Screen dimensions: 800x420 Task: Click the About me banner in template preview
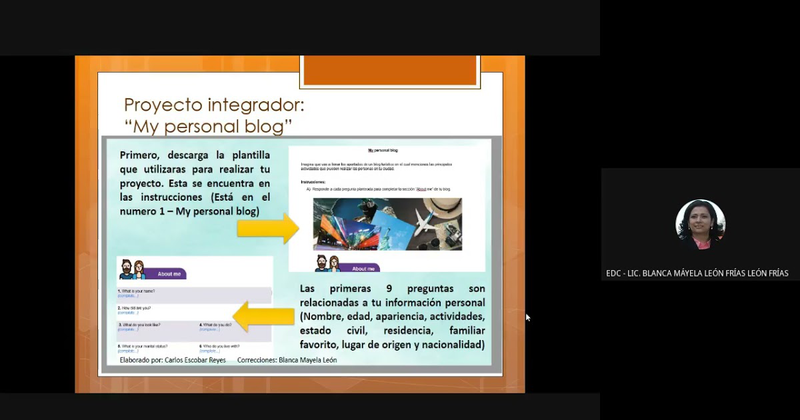[x=359, y=267]
